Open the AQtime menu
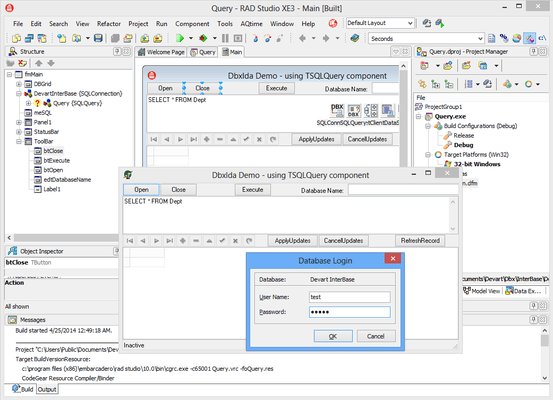The image size is (553, 400). tap(251, 24)
